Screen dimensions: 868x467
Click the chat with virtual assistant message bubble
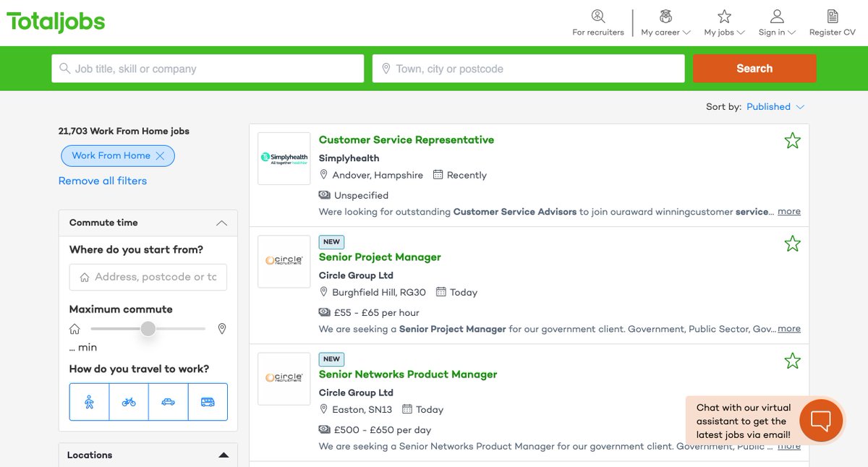(743, 421)
